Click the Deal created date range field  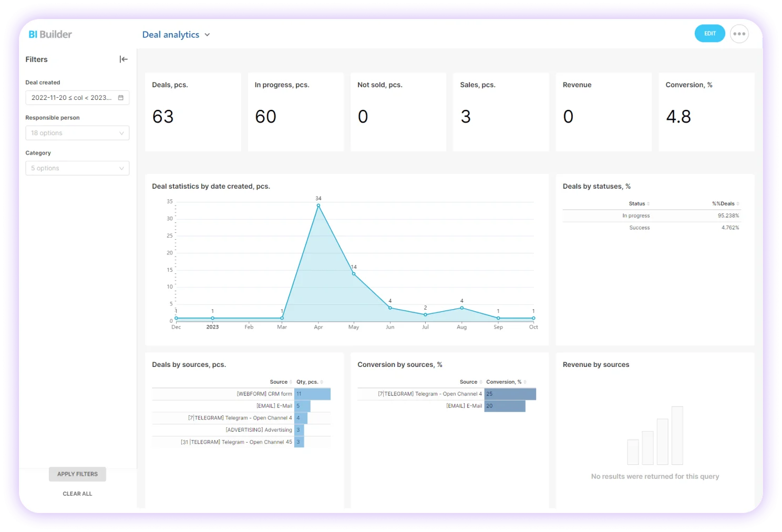coord(71,98)
